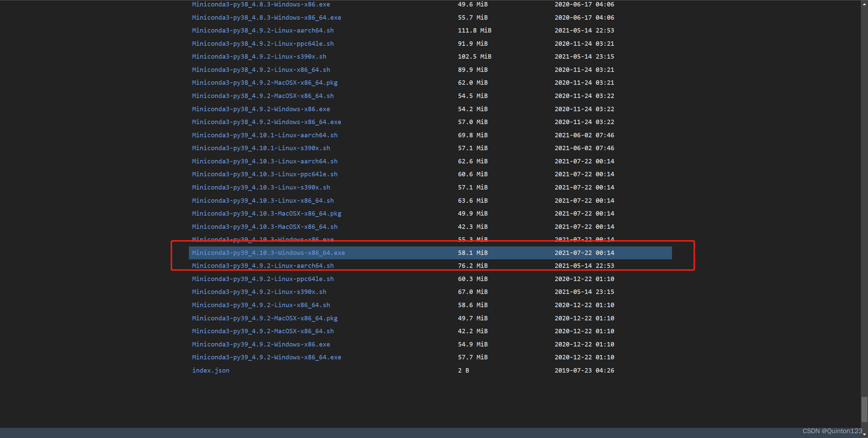
Task: Download Miniconda3-py38_4.9.2-Windows-x86_64.exe
Action: pyautogui.click(x=267, y=122)
